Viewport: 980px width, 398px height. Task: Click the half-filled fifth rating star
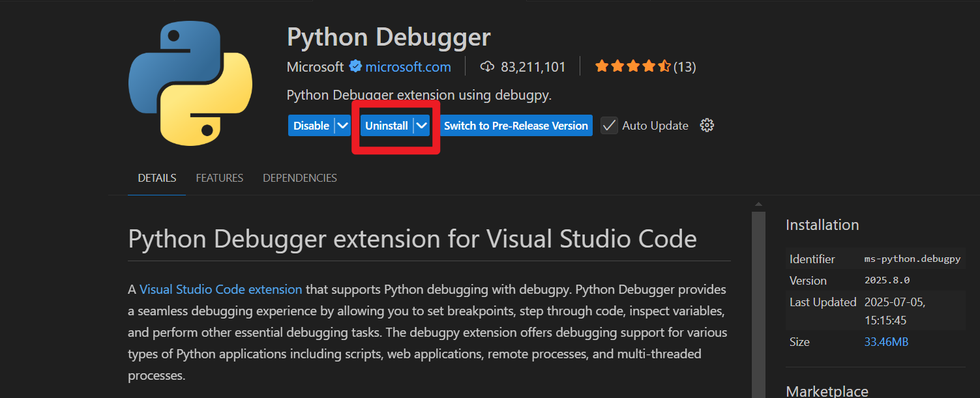[x=664, y=65]
